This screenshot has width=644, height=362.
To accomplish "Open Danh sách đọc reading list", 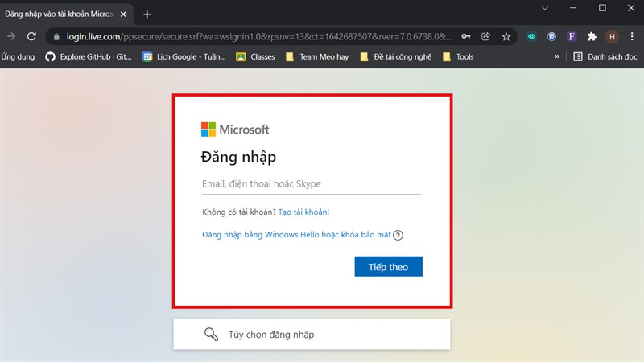I will 605,56.
